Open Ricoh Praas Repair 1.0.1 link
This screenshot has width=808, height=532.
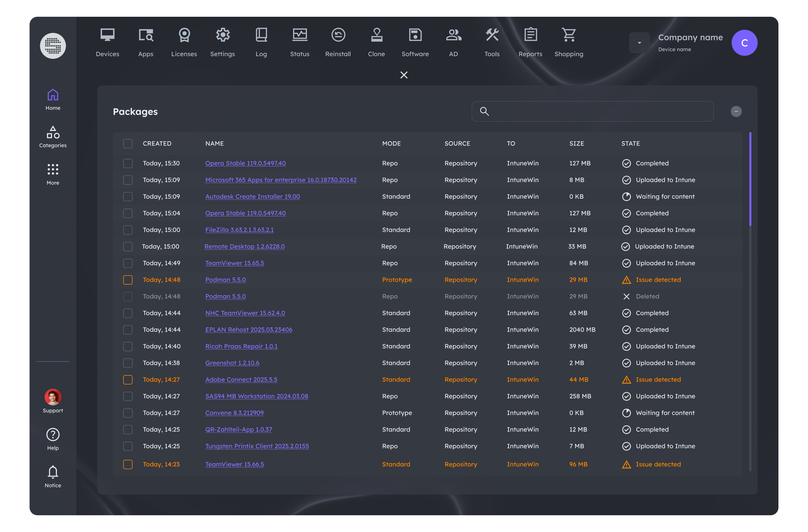[241, 346]
